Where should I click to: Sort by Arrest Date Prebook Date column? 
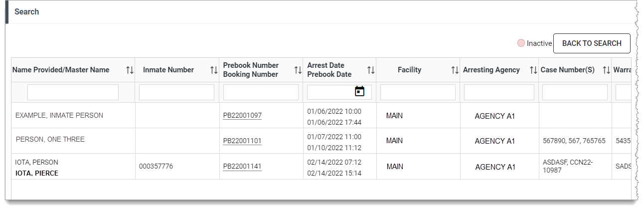(x=371, y=70)
